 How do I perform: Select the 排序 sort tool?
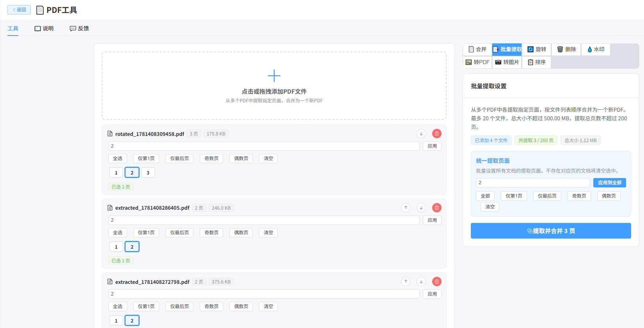[x=537, y=62]
